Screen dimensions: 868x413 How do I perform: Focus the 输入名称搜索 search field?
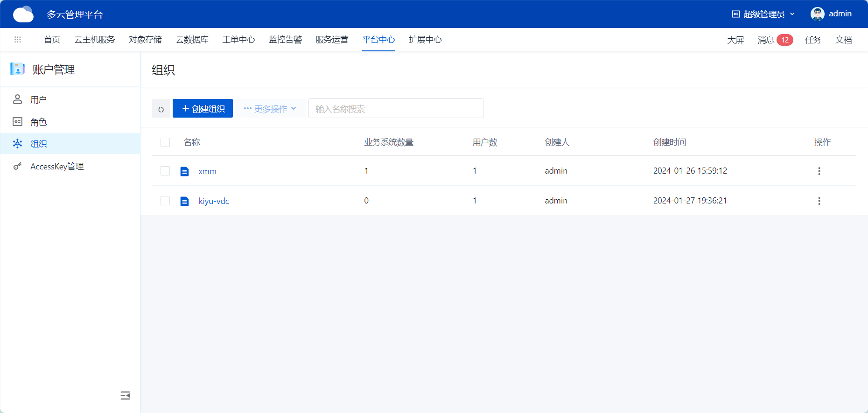395,109
